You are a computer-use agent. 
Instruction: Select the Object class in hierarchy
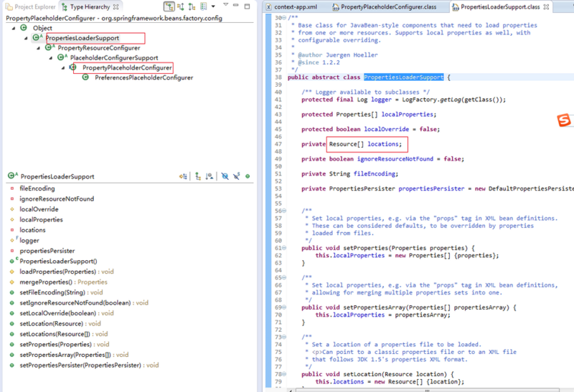click(x=42, y=28)
